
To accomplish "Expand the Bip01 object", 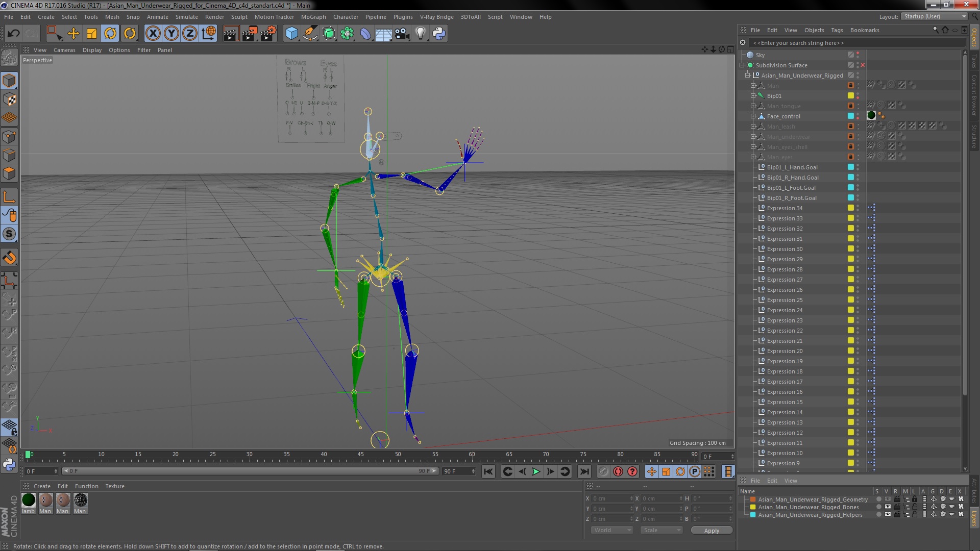I will click(x=753, y=96).
